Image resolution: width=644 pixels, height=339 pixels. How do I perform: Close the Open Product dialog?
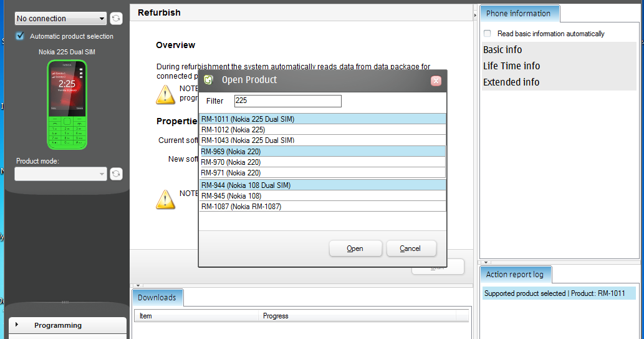436,81
